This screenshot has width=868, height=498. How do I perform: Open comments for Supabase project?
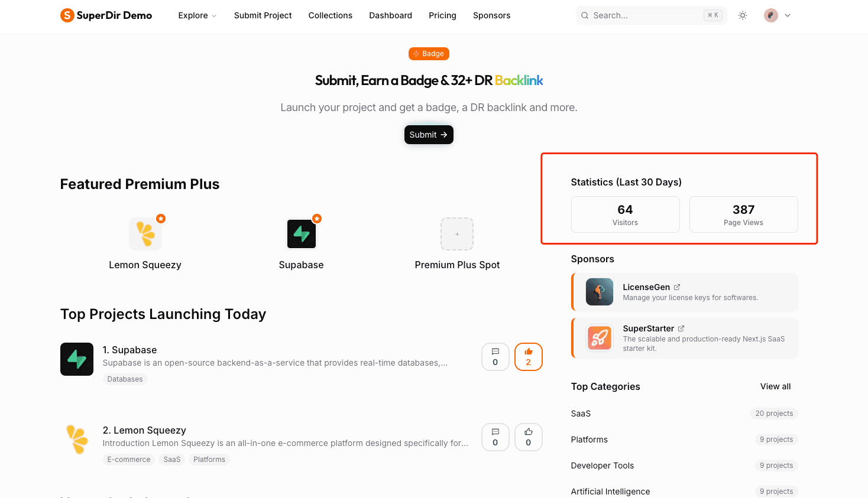[495, 357]
